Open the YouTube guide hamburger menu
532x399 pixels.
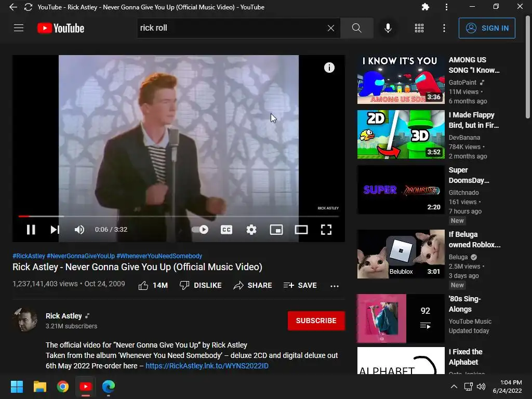pos(19,28)
